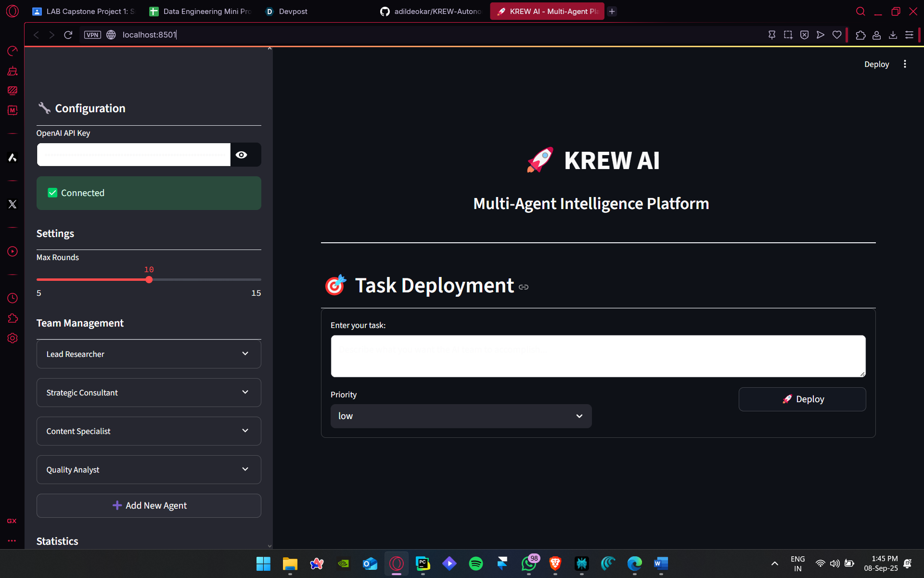The height and width of the screenshot is (578, 924).
Task: Open the browser extensions cube icon
Action: [x=860, y=35]
